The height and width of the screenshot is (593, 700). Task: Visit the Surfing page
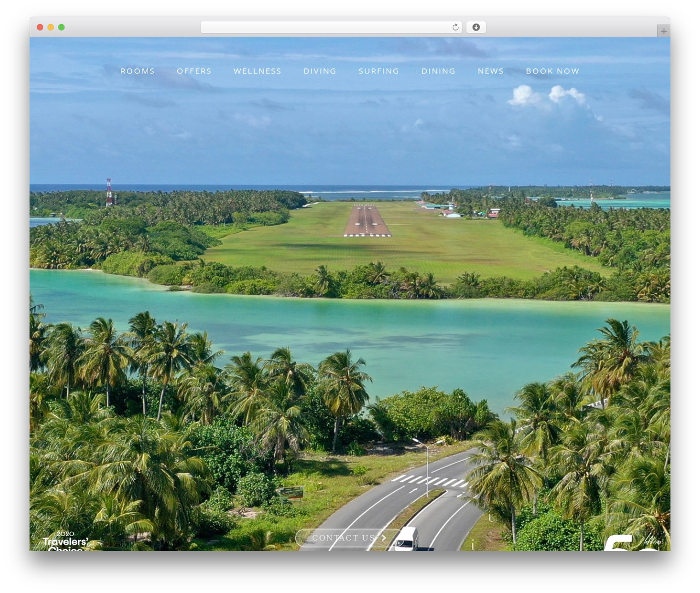[x=379, y=71]
